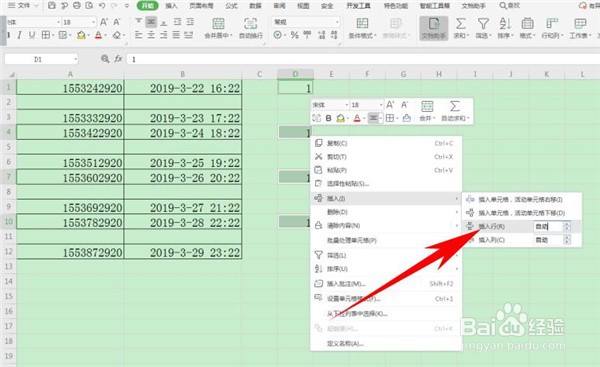Click the Eraser clear format icon
The width and height of the screenshot is (600, 367).
click(x=117, y=35)
